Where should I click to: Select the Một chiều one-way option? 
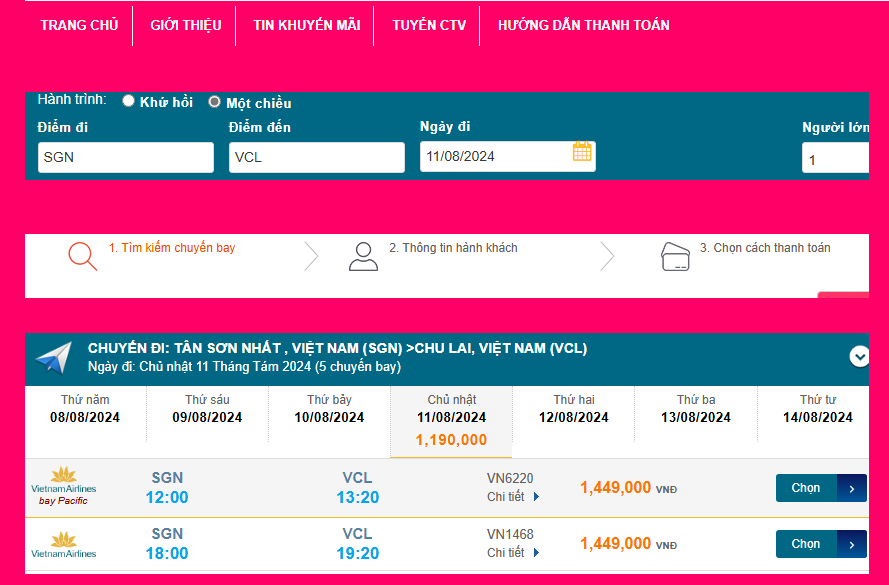(x=215, y=102)
